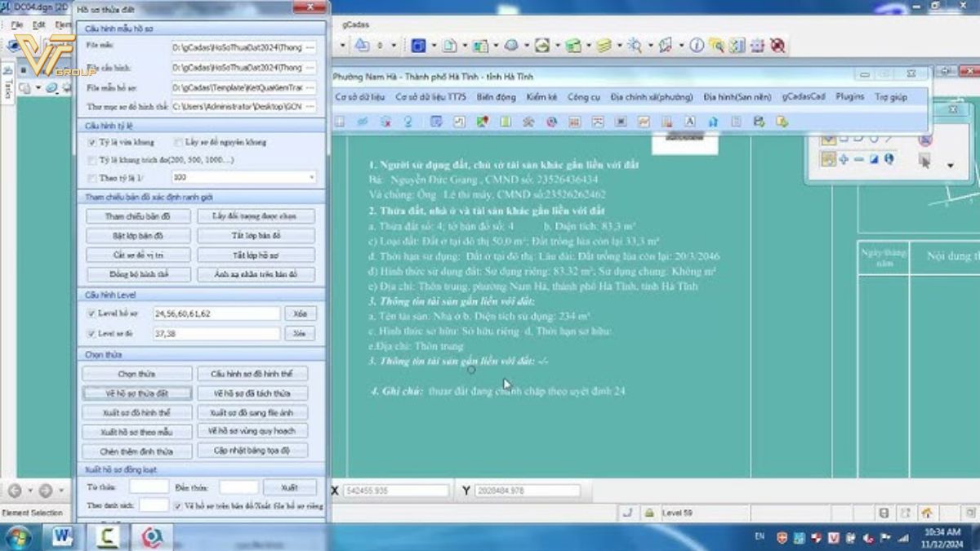Open the "Cơ sở dữ liệu" menu

[x=360, y=97]
